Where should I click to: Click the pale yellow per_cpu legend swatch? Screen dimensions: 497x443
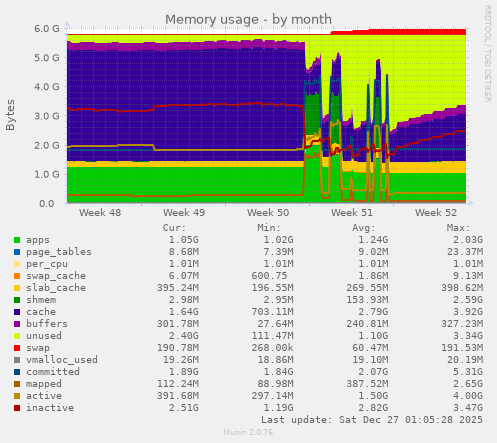click(x=17, y=264)
